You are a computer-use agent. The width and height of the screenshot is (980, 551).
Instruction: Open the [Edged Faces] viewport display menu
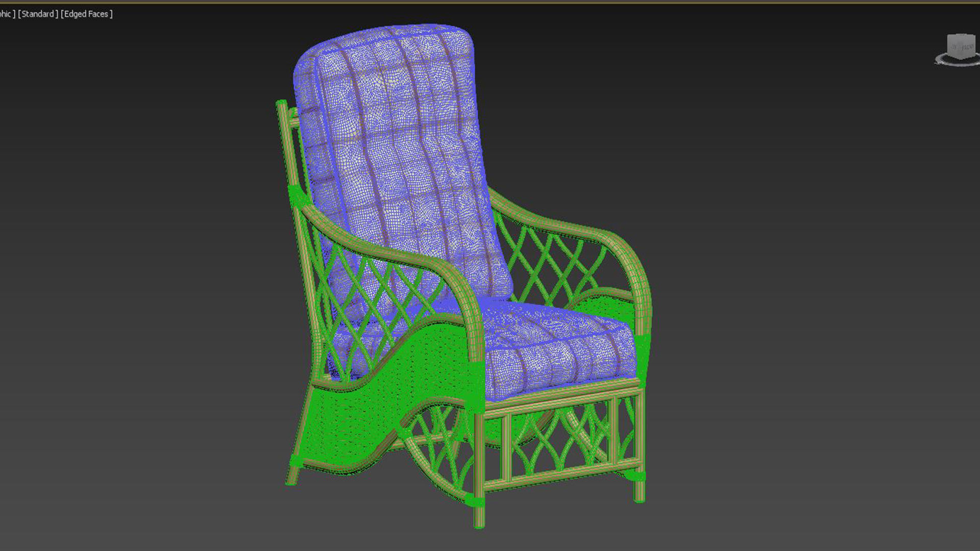pyautogui.click(x=86, y=14)
